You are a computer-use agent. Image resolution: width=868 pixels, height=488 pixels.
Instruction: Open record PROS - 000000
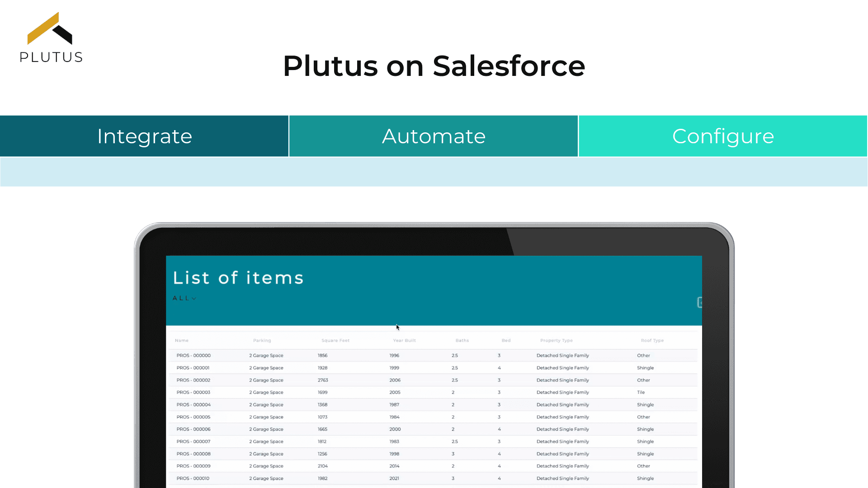pyautogui.click(x=193, y=356)
